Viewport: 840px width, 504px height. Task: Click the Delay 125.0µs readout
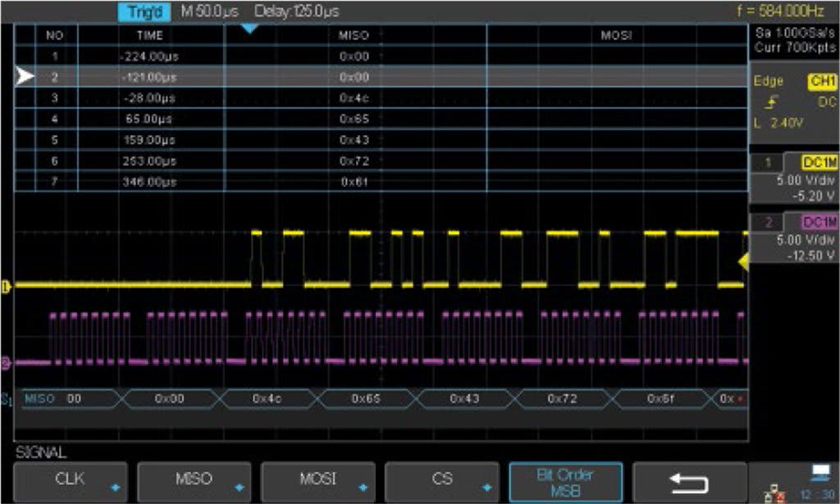(296, 11)
